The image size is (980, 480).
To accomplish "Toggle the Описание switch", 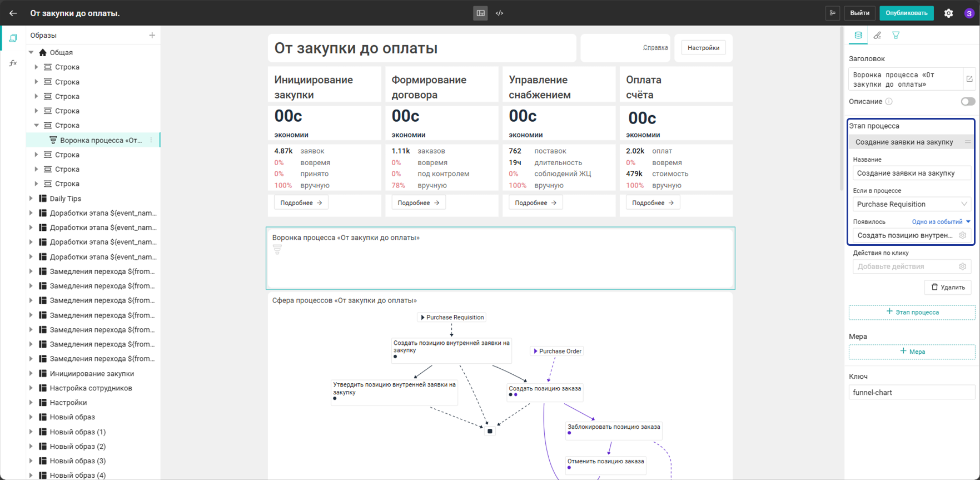I will coord(968,101).
